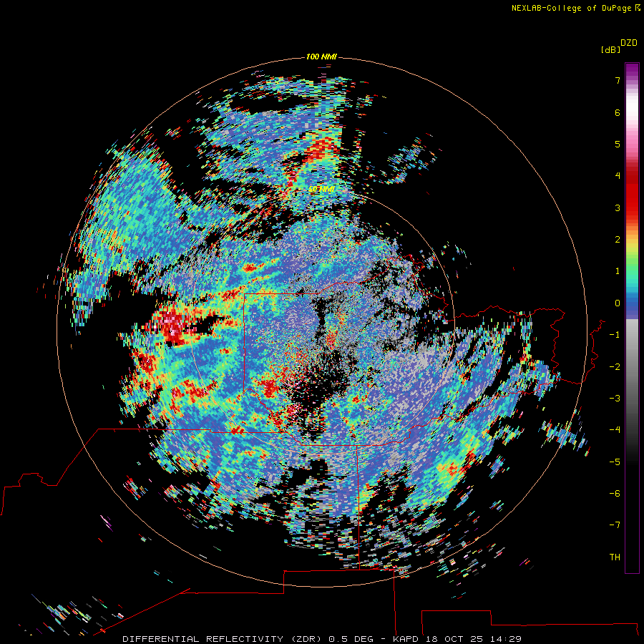Click the DIFFERENTIAL REFLECTIVITY caption text
The image size is (644, 644).
click(x=203, y=639)
